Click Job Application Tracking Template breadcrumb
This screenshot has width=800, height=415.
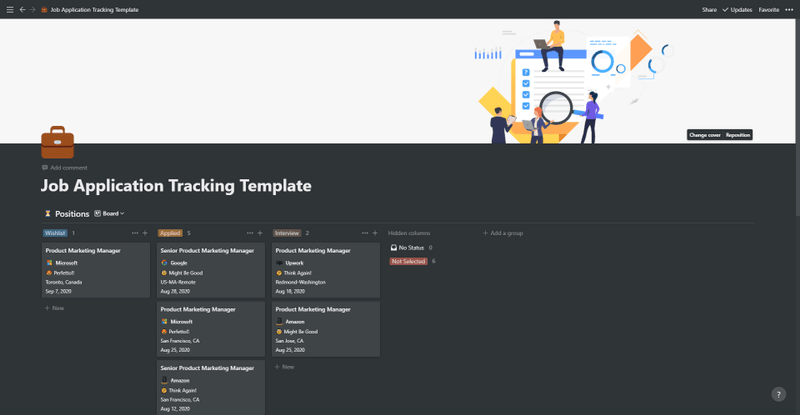95,10
